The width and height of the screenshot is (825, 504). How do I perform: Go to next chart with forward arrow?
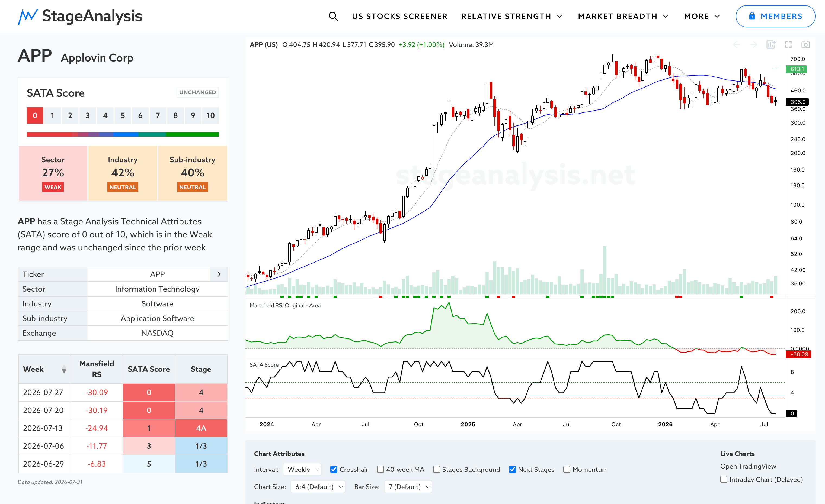coord(753,44)
